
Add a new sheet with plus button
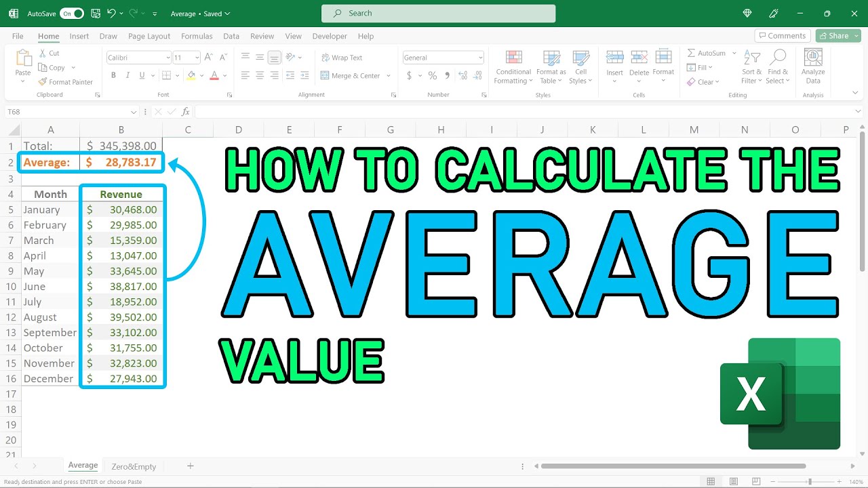[191, 466]
